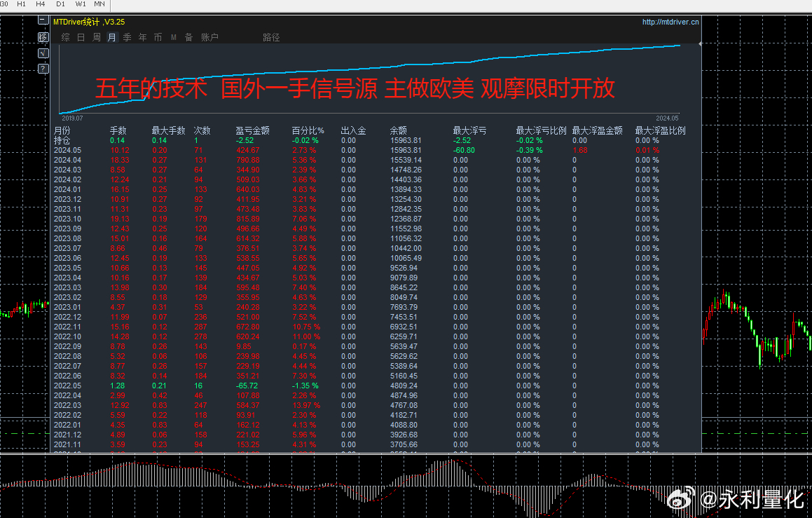The width and height of the screenshot is (812, 518).
Task: Select the D1 timeframe
Action: 60,4
